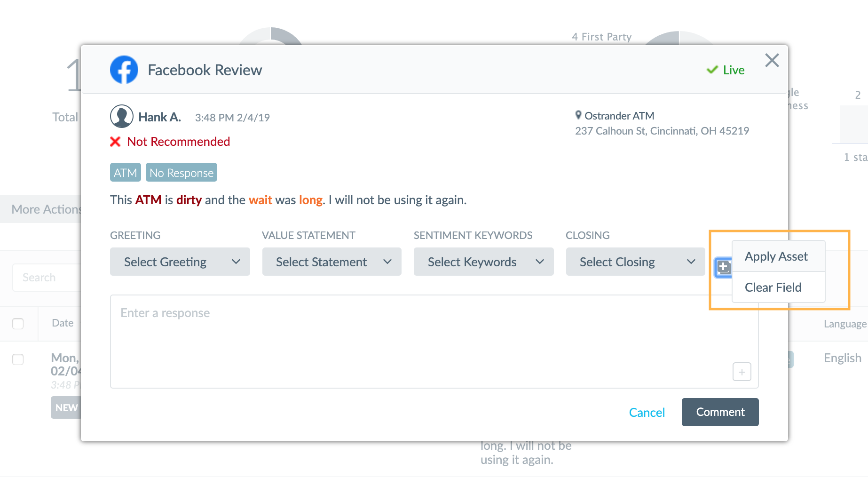Click the address 237 Calhoun St, Cincinnati
Image resolution: width=868 pixels, height=478 pixels.
point(662,131)
